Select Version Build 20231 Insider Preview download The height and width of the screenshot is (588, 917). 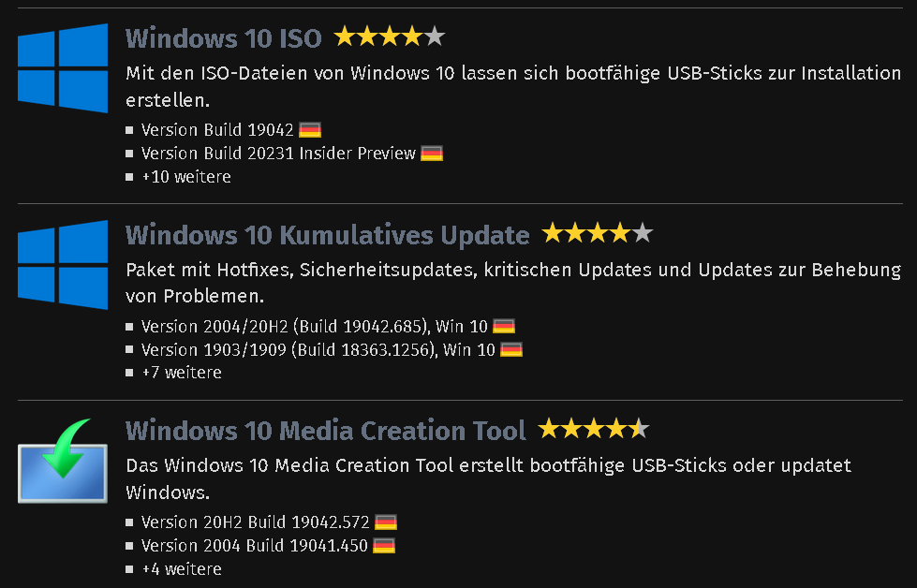[278, 154]
